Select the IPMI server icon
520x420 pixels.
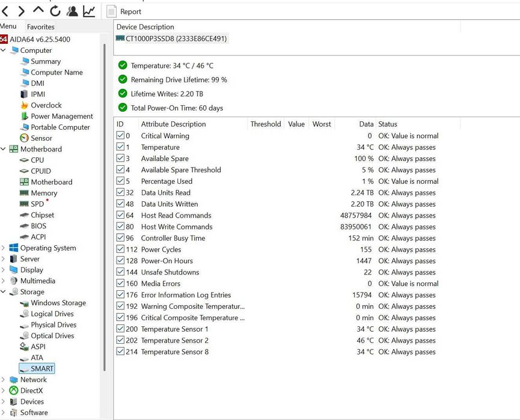[x=24, y=94]
